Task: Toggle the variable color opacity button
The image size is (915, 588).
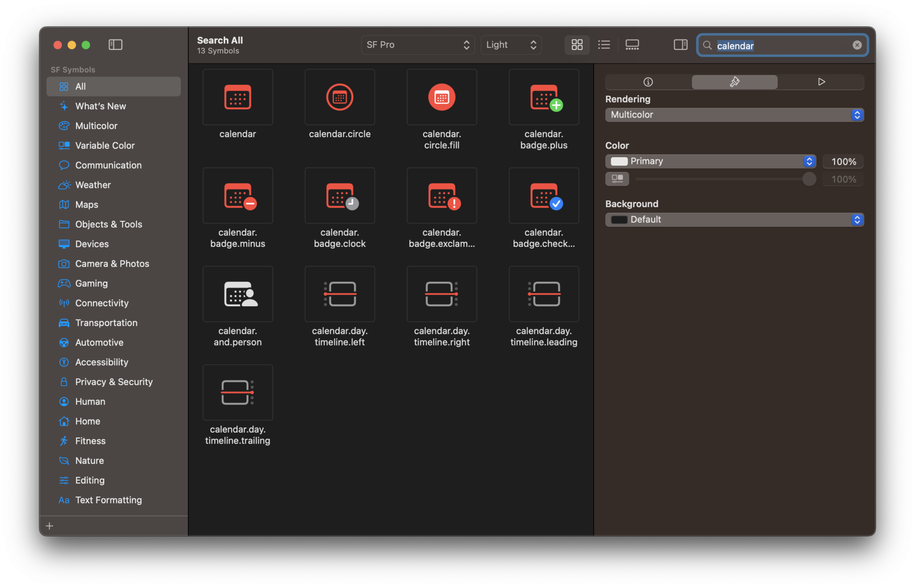Action: pyautogui.click(x=617, y=179)
